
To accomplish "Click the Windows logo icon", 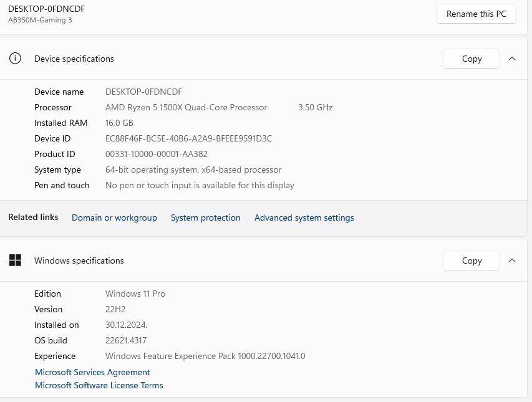I will point(16,261).
